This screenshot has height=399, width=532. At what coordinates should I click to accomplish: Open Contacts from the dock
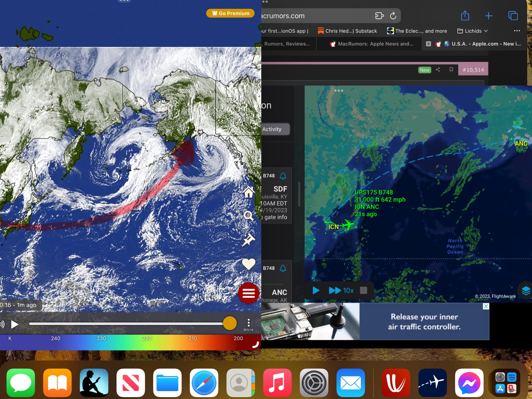click(241, 383)
